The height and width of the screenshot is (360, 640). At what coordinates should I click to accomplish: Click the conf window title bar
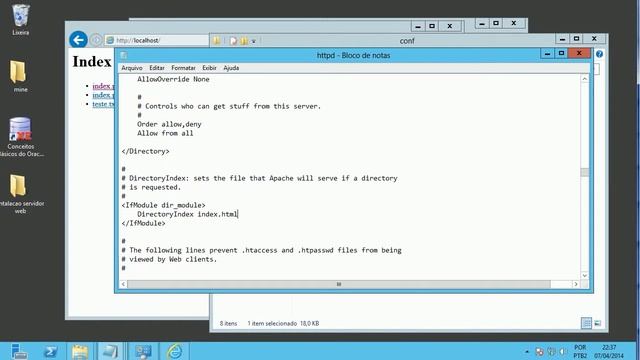407,40
